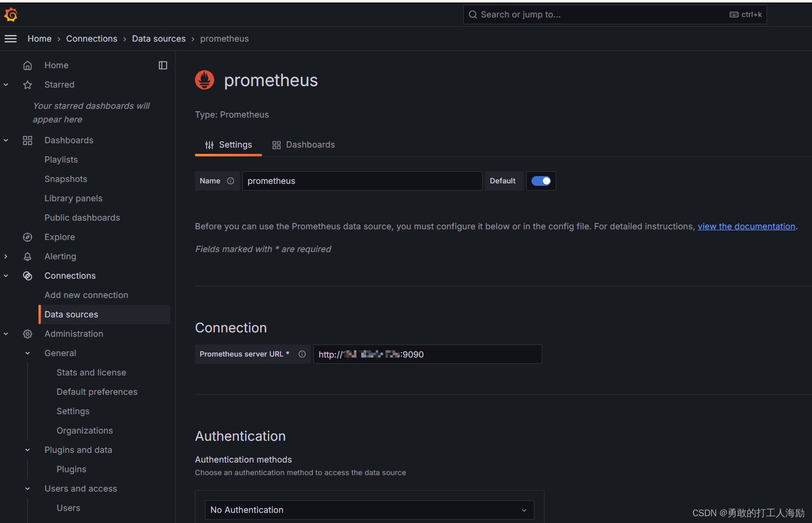Click the Search or jump to box
The height and width of the screenshot is (523, 812).
click(615, 15)
